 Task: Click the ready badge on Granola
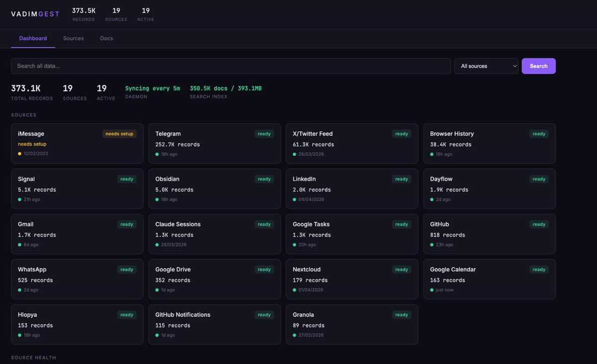pos(401,315)
